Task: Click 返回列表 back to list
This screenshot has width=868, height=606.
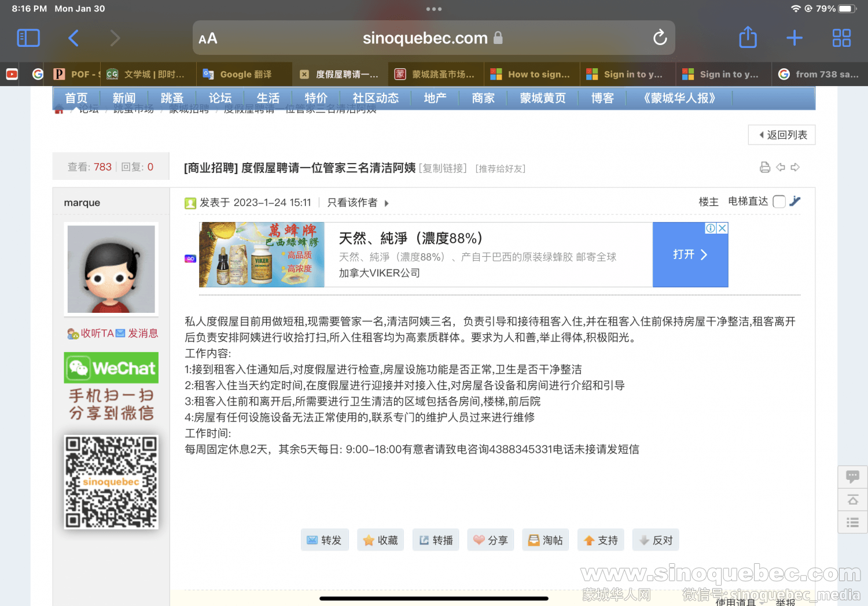Action: [x=782, y=135]
